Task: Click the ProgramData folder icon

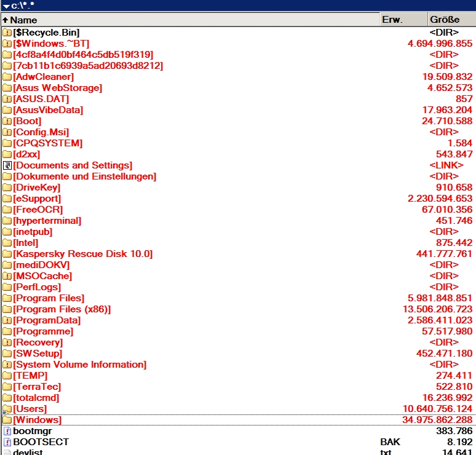Action: coord(7,320)
